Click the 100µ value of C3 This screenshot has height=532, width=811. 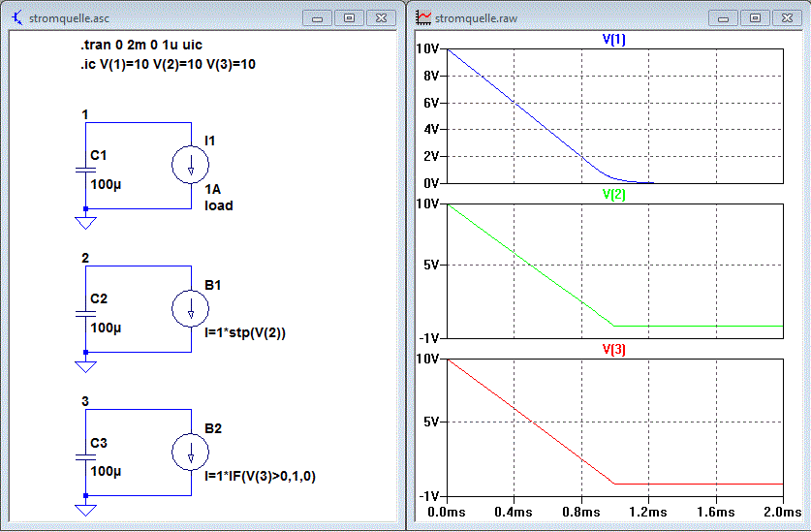pyautogui.click(x=106, y=471)
